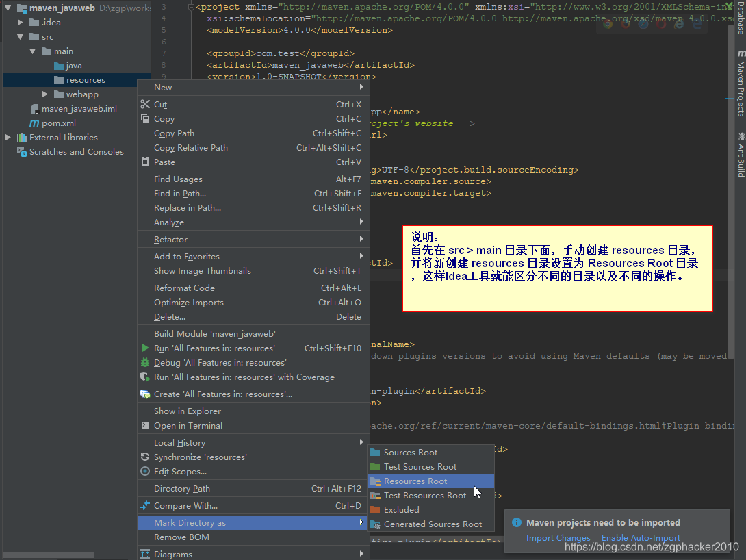Click the info icon in Maven notification
Viewport: 746px width, 560px height.
click(516, 522)
